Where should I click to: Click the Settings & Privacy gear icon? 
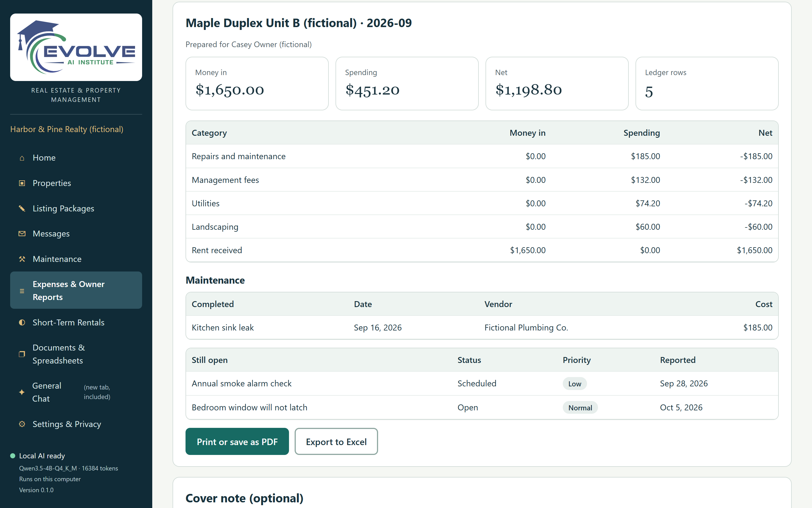point(22,424)
